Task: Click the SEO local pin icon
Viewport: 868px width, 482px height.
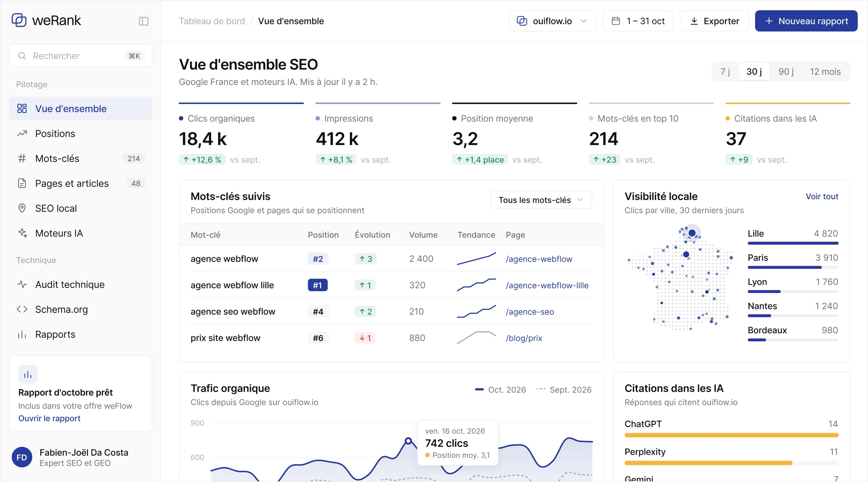Action: (x=22, y=208)
